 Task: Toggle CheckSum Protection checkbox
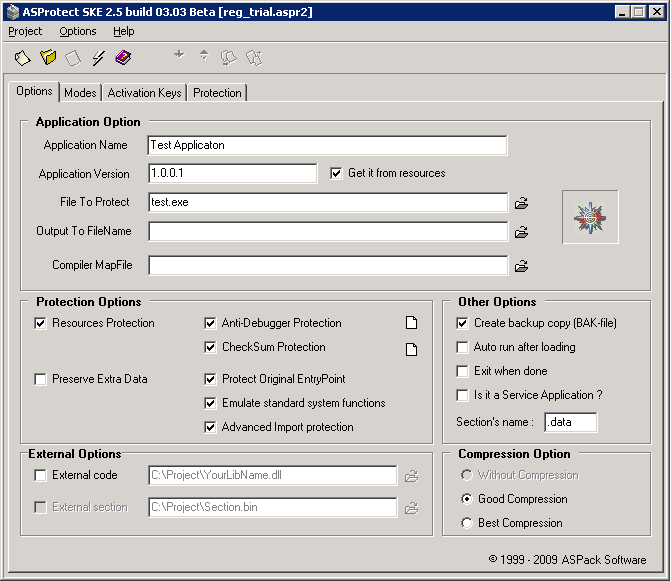click(x=210, y=347)
